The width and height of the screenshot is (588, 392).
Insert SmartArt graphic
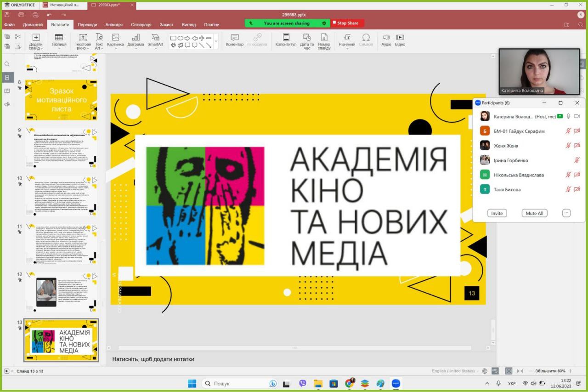[x=155, y=41]
